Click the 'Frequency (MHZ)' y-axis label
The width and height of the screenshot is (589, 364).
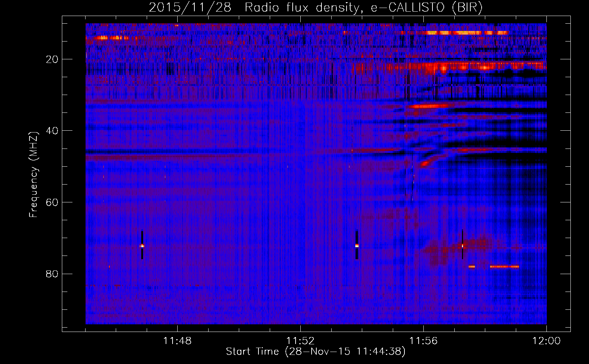point(33,175)
